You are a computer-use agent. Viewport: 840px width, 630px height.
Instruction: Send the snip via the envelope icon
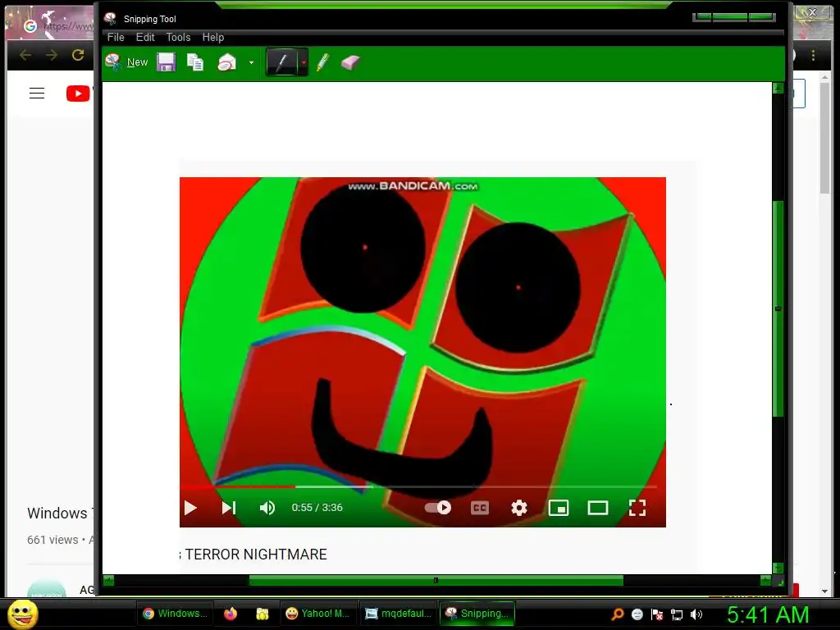(x=227, y=62)
